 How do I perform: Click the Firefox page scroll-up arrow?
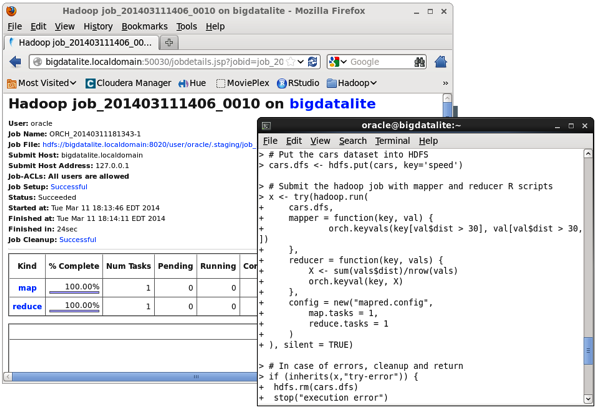point(447,98)
